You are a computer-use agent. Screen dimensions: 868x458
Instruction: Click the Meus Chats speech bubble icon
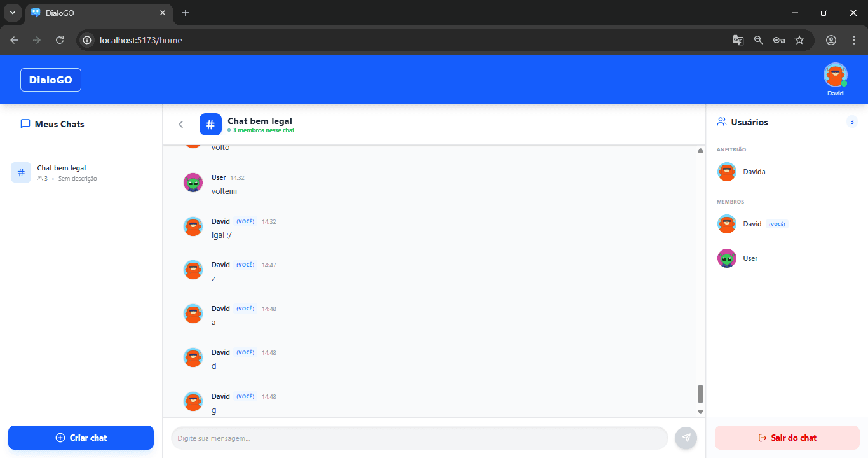(x=25, y=124)
